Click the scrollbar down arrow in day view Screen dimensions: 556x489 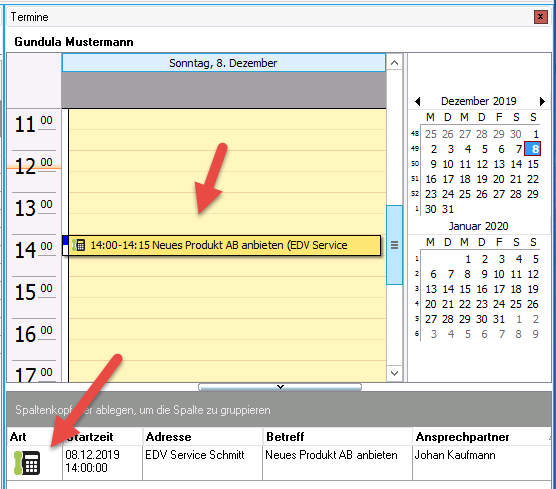point(394,373)
